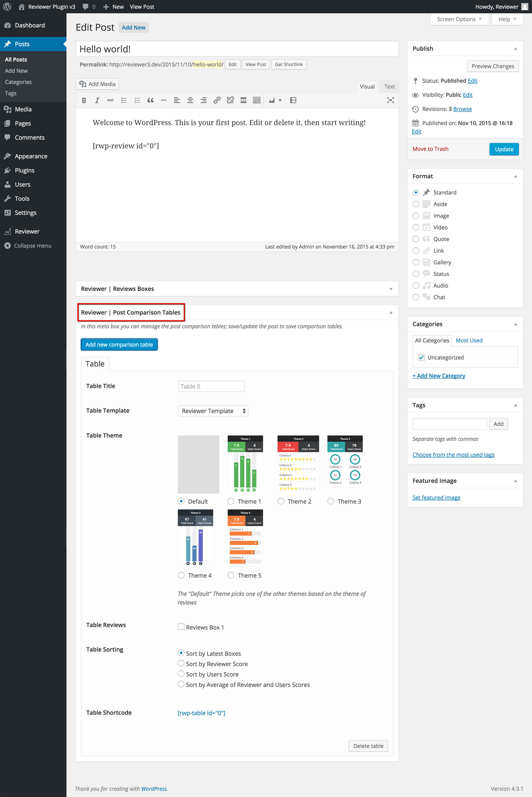Select the Chat post format
This screenshot has width=532, height=797.
pyautogui.click(x=416, y=297)
